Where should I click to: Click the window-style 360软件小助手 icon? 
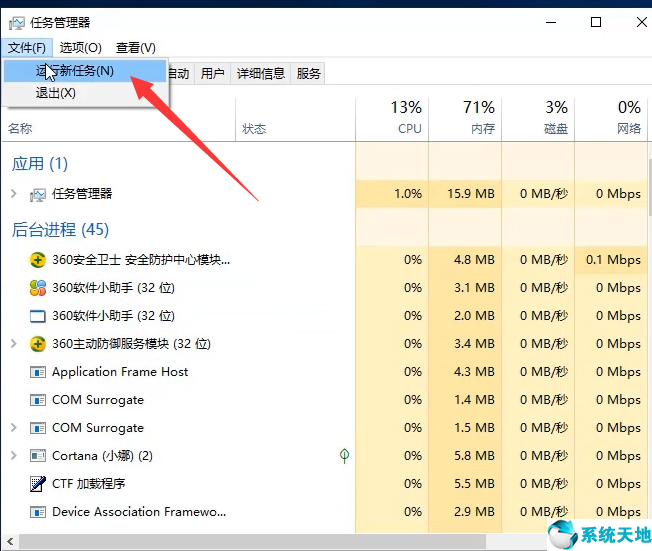(x=38, y=316)
